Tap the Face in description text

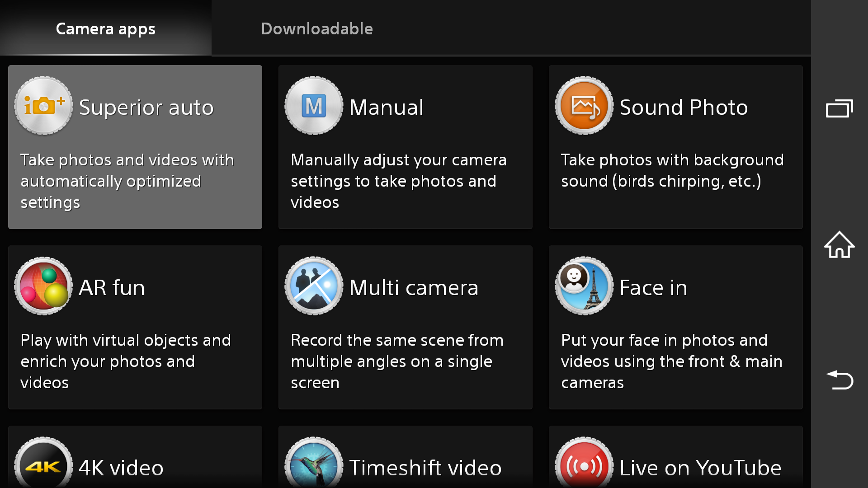pyautogui.click(x=671, y=361)
